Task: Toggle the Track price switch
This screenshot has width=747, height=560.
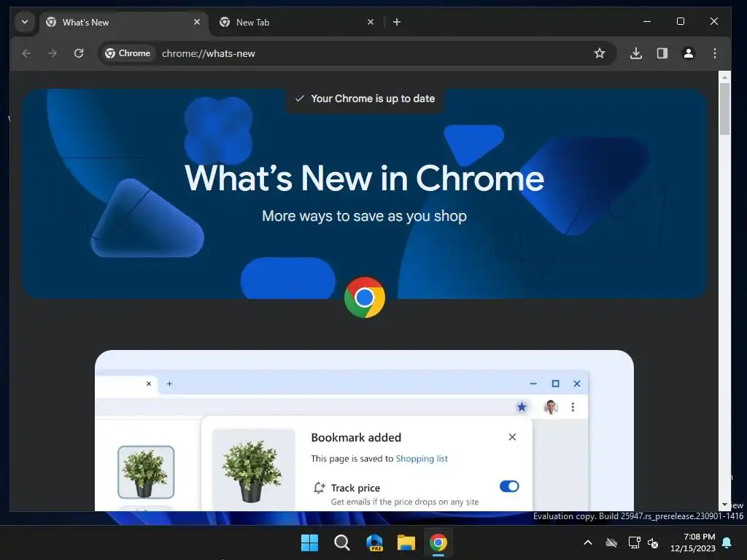Action: point(508,486)
